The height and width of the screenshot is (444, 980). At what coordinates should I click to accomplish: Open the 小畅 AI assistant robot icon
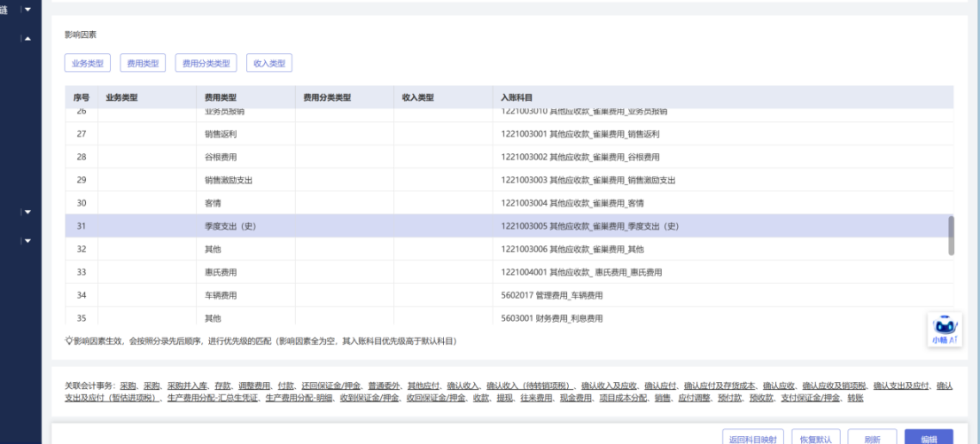945,330
